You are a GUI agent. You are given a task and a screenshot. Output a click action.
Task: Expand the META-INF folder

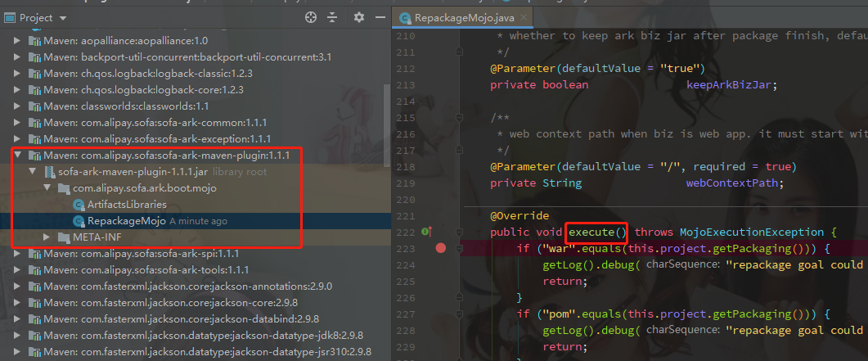[x=47, y=237]
